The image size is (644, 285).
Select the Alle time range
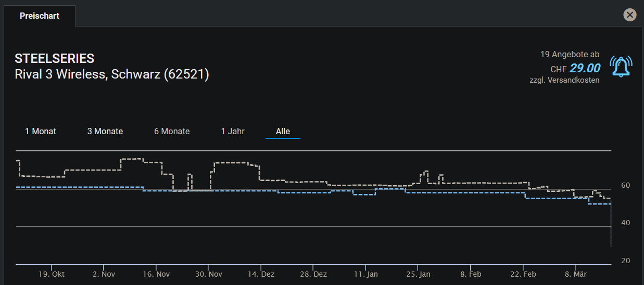[x=283, y=131]
